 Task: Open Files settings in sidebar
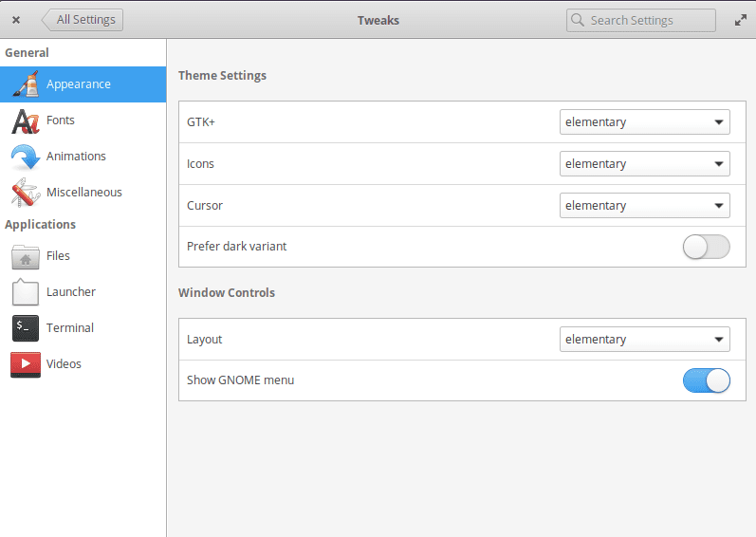point(83,256)
